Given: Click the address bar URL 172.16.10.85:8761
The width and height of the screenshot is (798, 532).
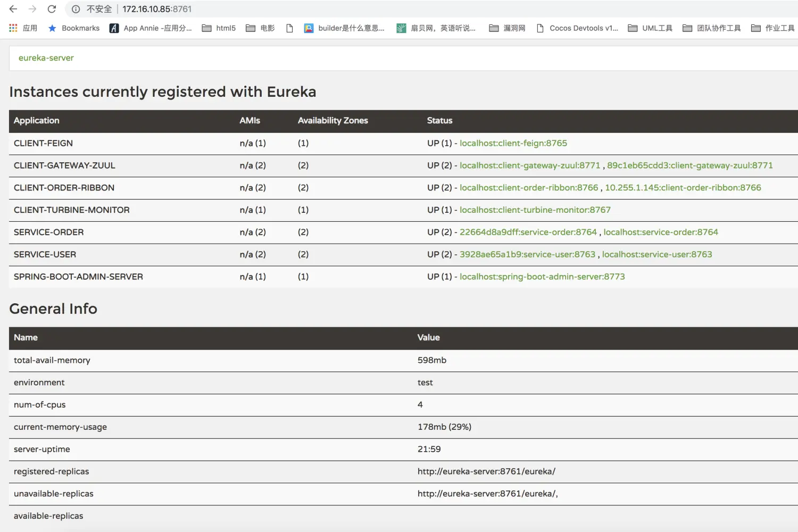Looking at the screenshot, I should click(x=157, y=9).
